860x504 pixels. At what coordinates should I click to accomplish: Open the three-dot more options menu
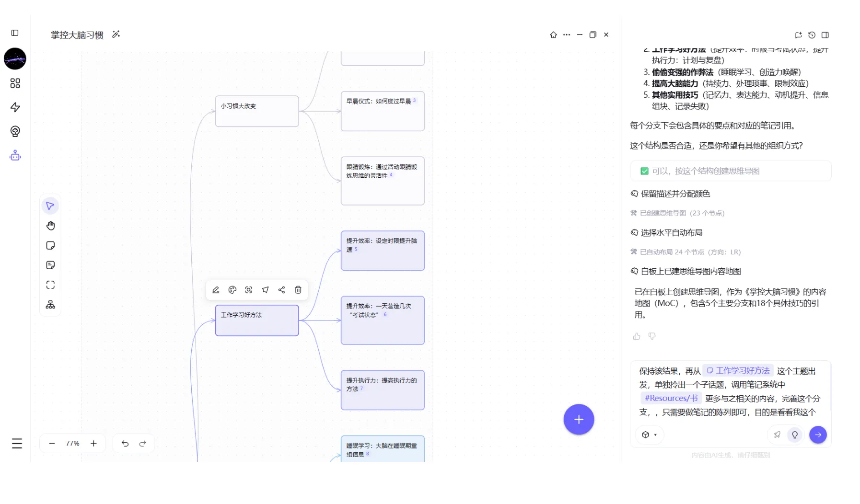coord(567,35)
